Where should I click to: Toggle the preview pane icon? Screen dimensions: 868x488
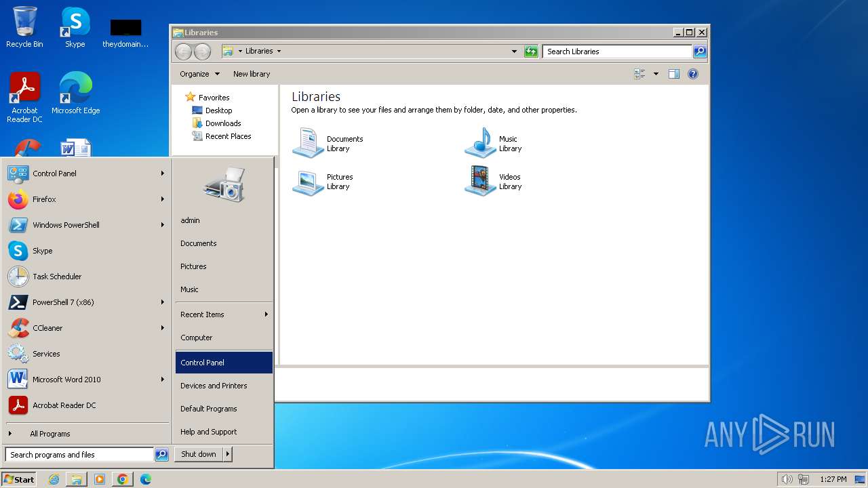coord(673,74)
